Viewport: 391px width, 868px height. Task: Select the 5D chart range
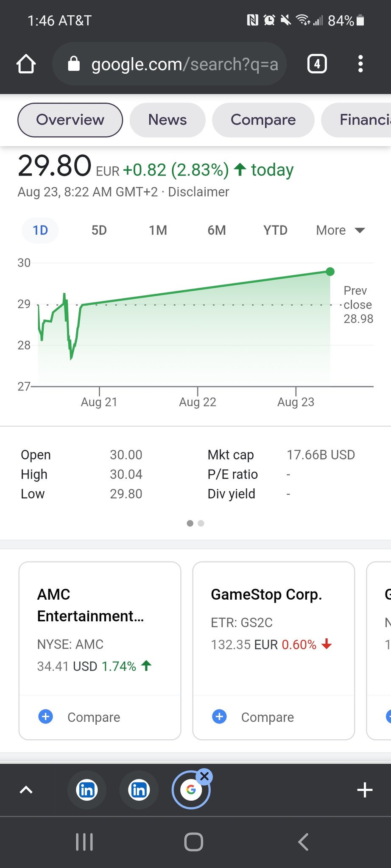click(99, 230)
